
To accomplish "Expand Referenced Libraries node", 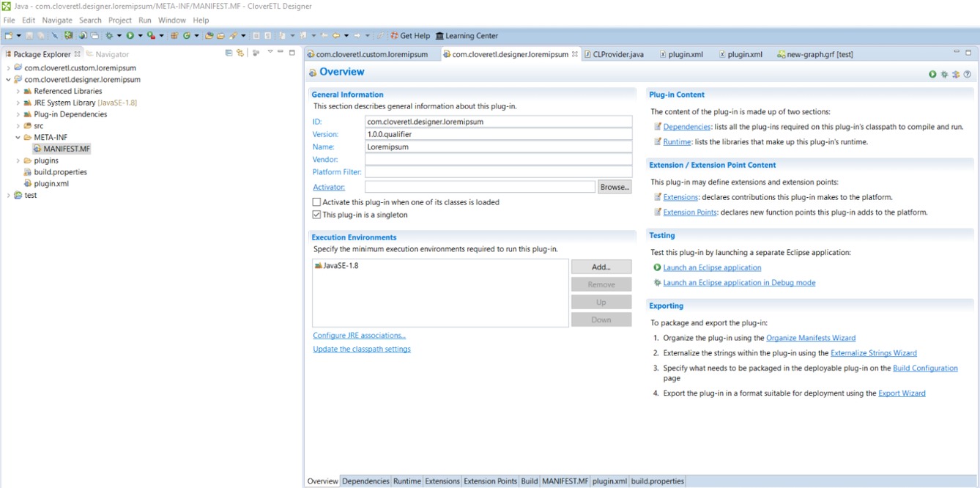I will click(18, 91).
